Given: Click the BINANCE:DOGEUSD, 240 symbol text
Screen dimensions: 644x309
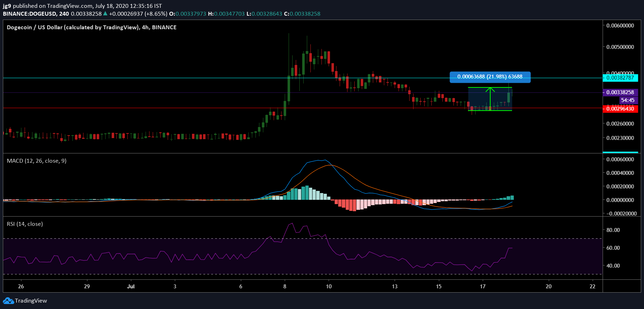Looking at the screenshot, I should coord(36,14).
